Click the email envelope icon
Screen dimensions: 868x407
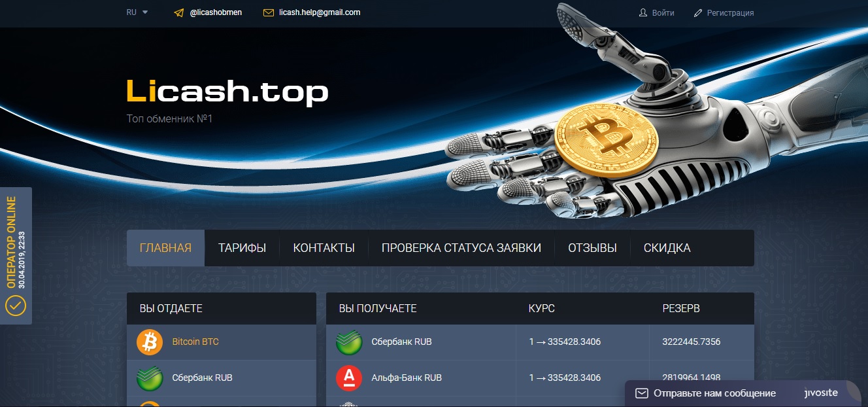(268, 12)
